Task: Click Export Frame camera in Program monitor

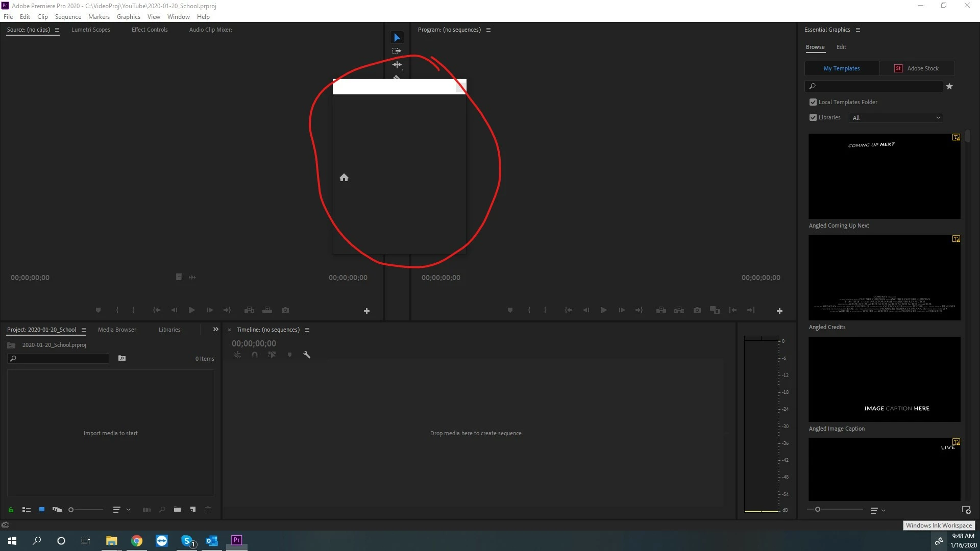Action: click(697, 310)
